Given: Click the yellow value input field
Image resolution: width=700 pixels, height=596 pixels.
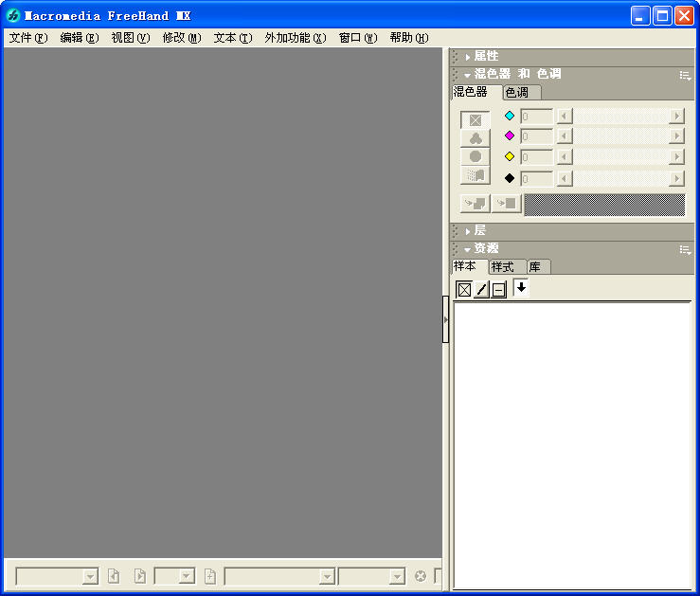Looking at the screenshot, I should coord(537,157).
